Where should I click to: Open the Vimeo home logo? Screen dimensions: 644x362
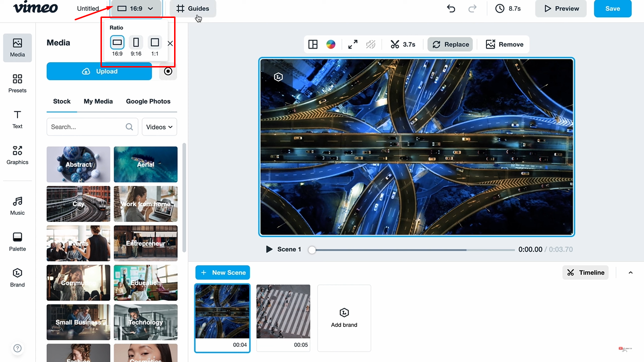click(35, 8)
